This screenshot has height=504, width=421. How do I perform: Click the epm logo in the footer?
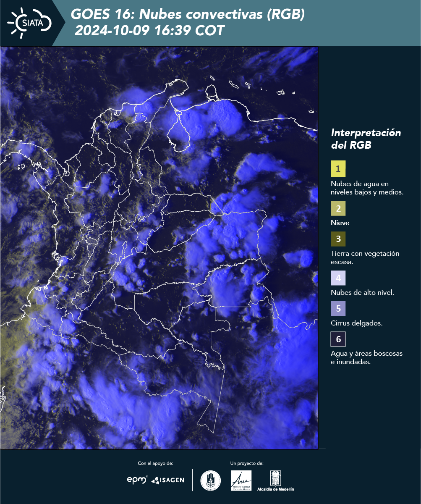137,480
